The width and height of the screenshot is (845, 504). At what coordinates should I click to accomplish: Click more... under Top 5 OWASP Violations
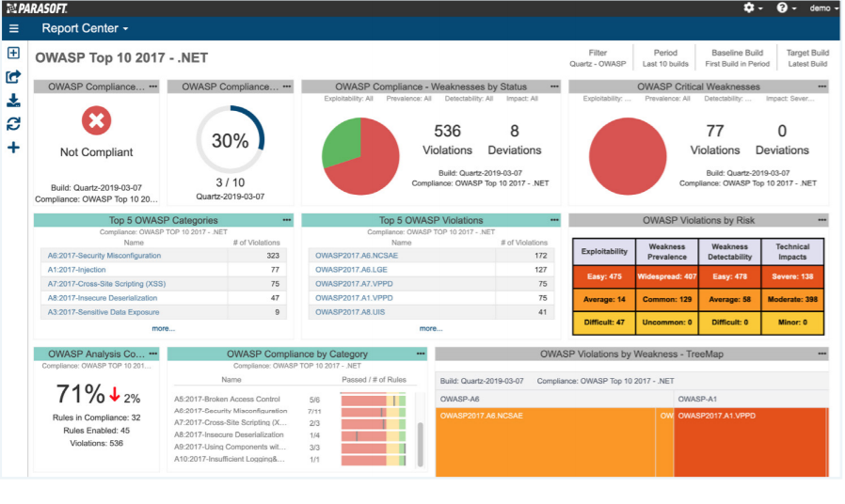[x=431, y=328]
